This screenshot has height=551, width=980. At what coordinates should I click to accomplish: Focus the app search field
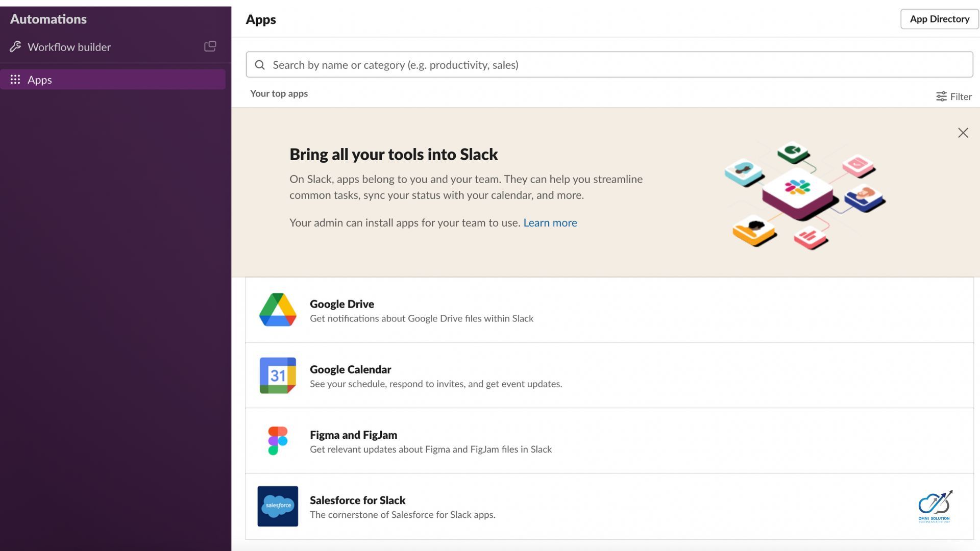[612, 65]
